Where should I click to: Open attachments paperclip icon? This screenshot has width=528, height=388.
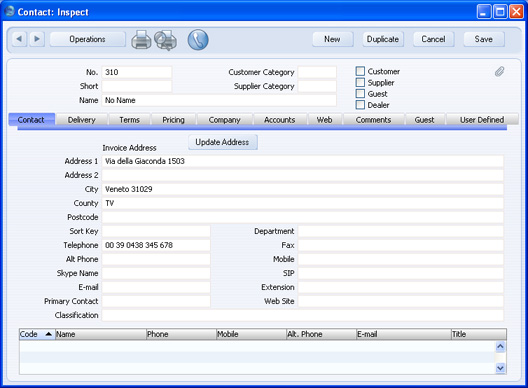(x=499, y=71)
